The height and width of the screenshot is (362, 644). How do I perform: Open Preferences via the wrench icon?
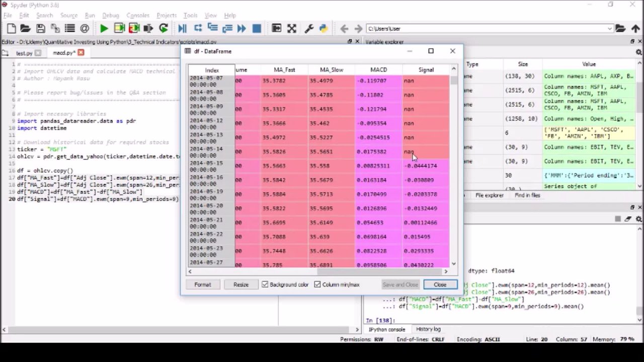tap(309, 29)
